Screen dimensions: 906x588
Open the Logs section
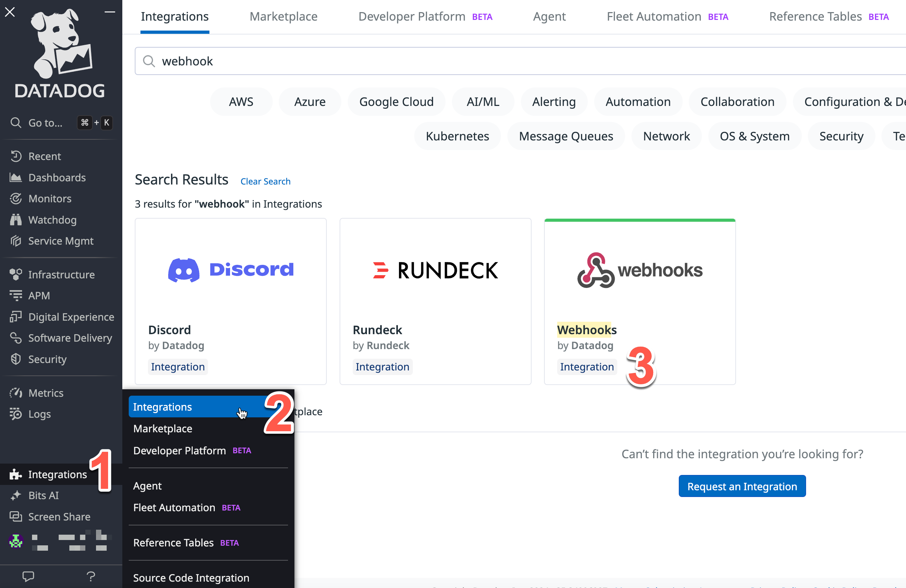[39, 414]
